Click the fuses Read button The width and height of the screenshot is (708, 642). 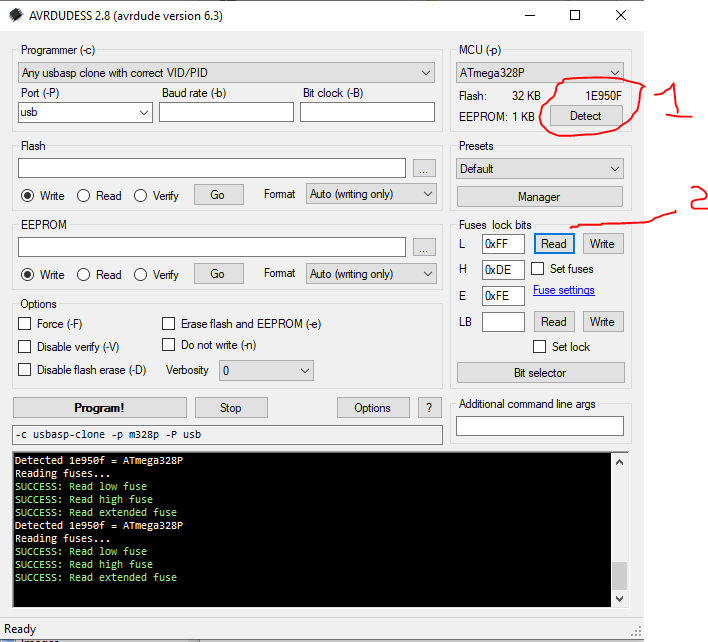click(554, 244)
